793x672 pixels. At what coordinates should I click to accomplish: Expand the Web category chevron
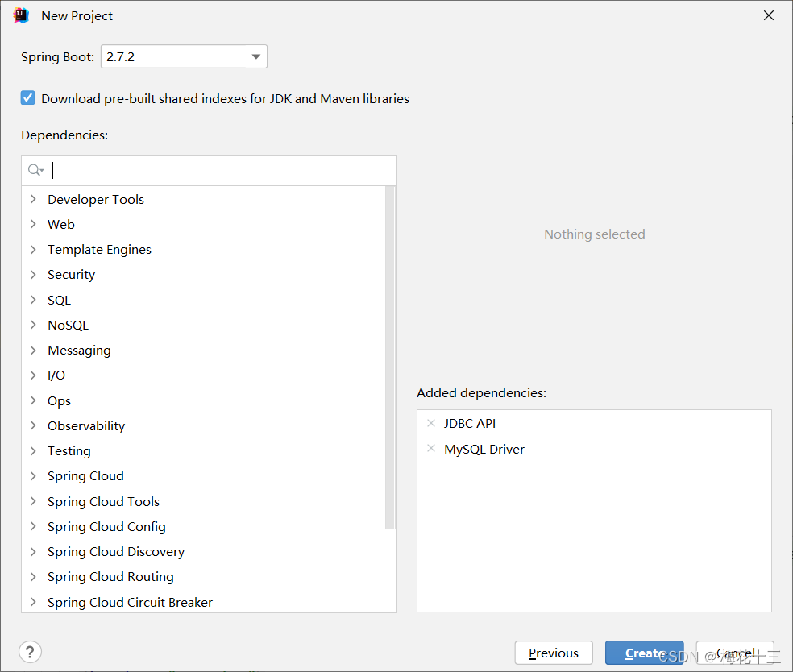[x=33, y=224]
